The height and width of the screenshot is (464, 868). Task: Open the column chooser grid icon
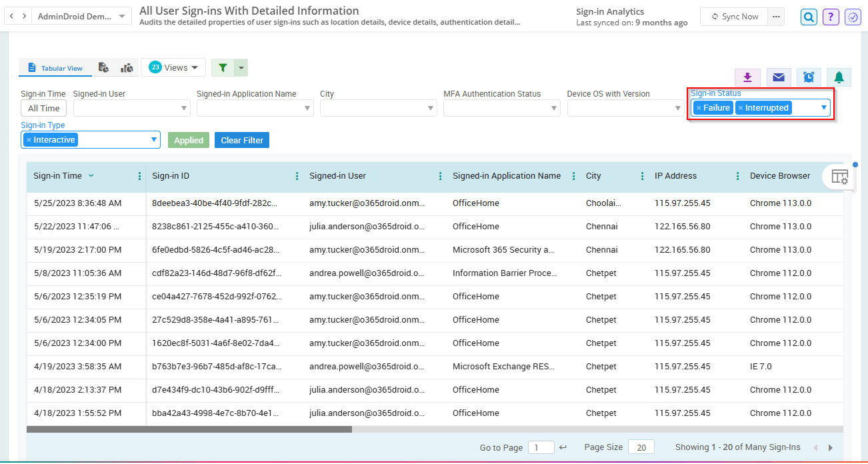[839, 176]
